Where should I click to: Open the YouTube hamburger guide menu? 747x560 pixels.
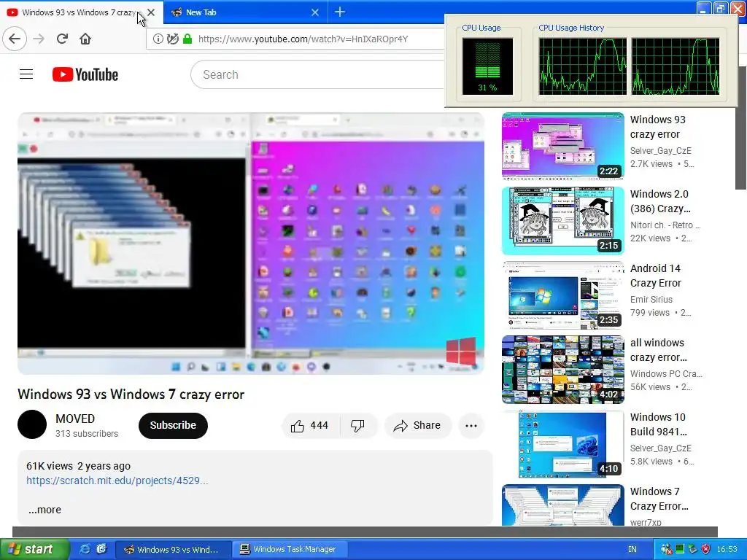click(x=26, y=74)
